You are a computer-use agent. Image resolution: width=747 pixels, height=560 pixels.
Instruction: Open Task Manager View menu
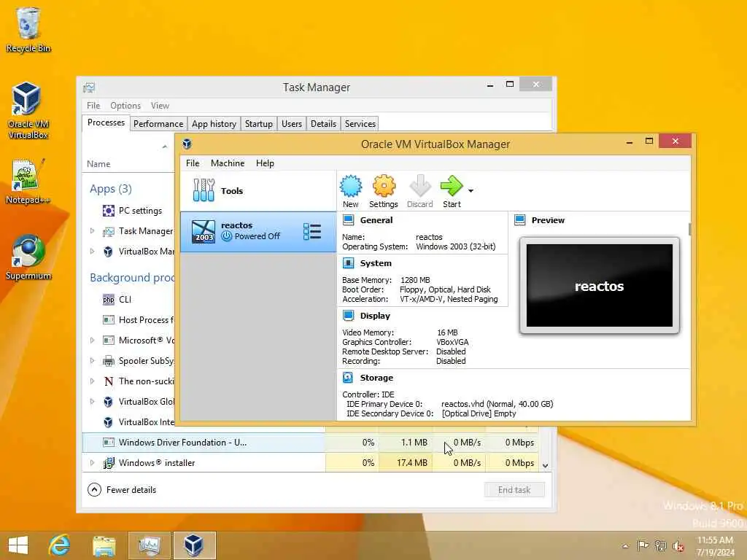(160, 105)
